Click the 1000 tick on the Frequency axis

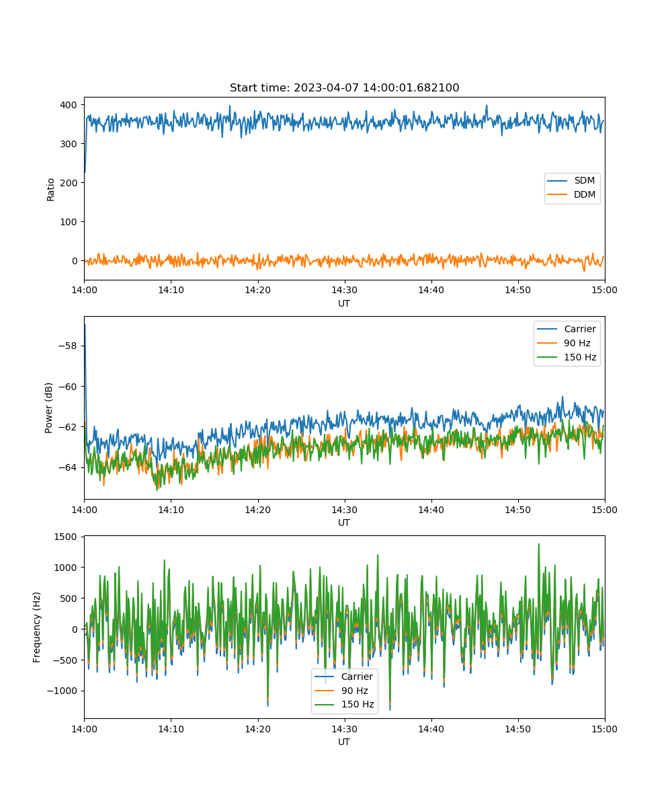click(x=67, y=568)
